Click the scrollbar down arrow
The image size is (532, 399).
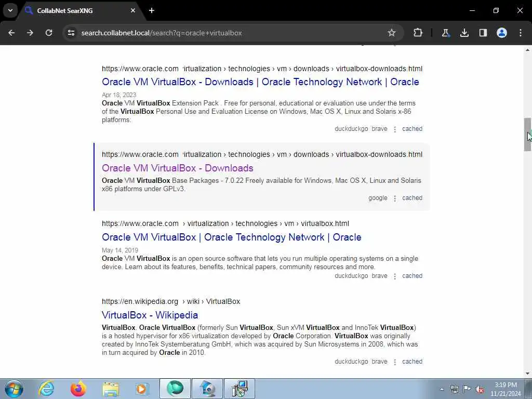(527, 374)
